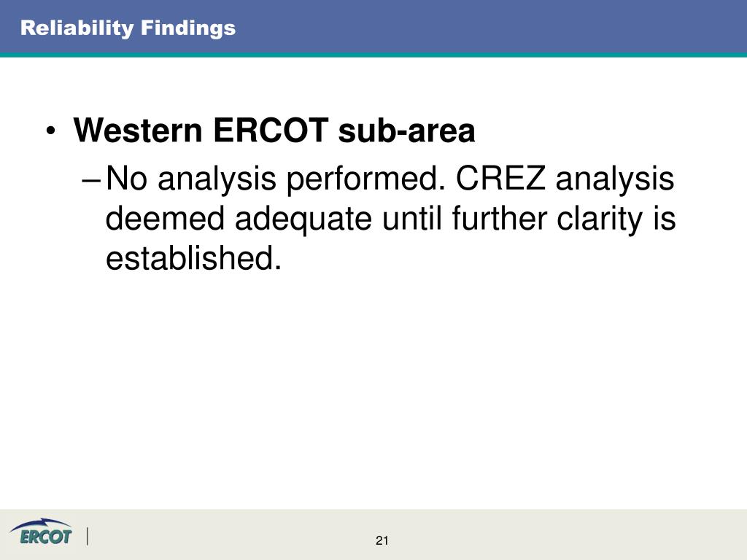This screenshot has height=560, width=747.
Task: Click the word "sub-area" in the heading
Action: tap(406, 130)
